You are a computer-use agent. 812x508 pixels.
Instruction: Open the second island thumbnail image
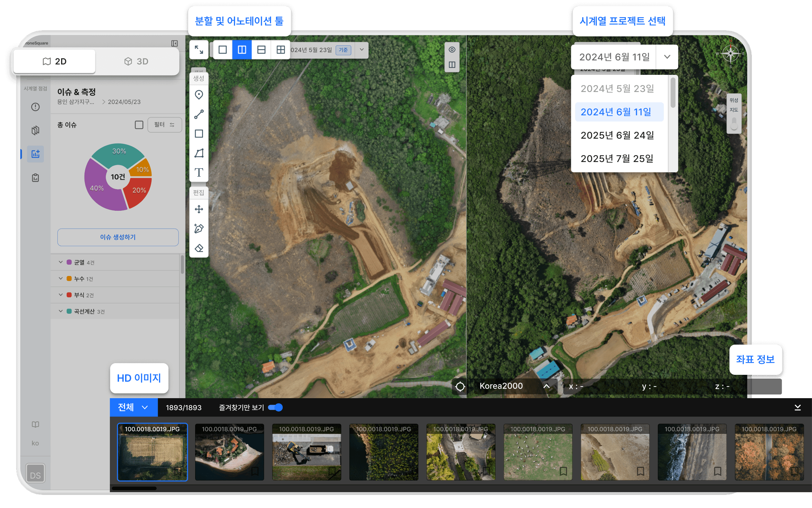[229, 452]
